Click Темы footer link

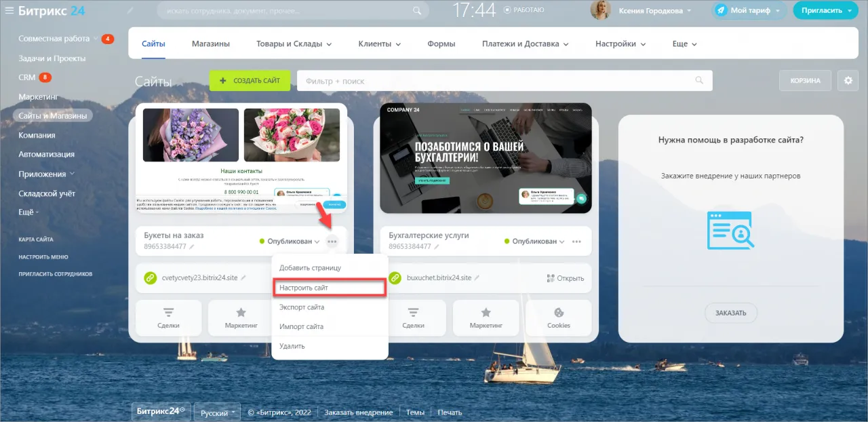pos(415,413)
